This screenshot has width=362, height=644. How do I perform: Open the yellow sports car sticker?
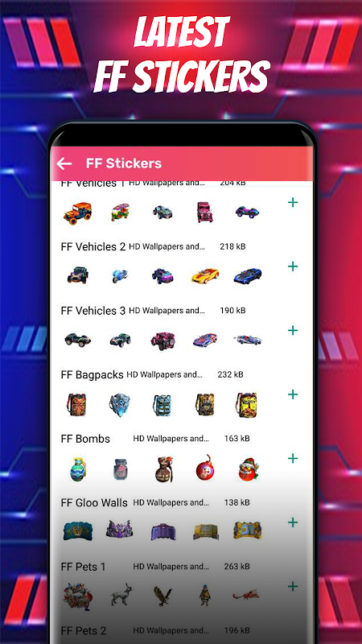205,275
